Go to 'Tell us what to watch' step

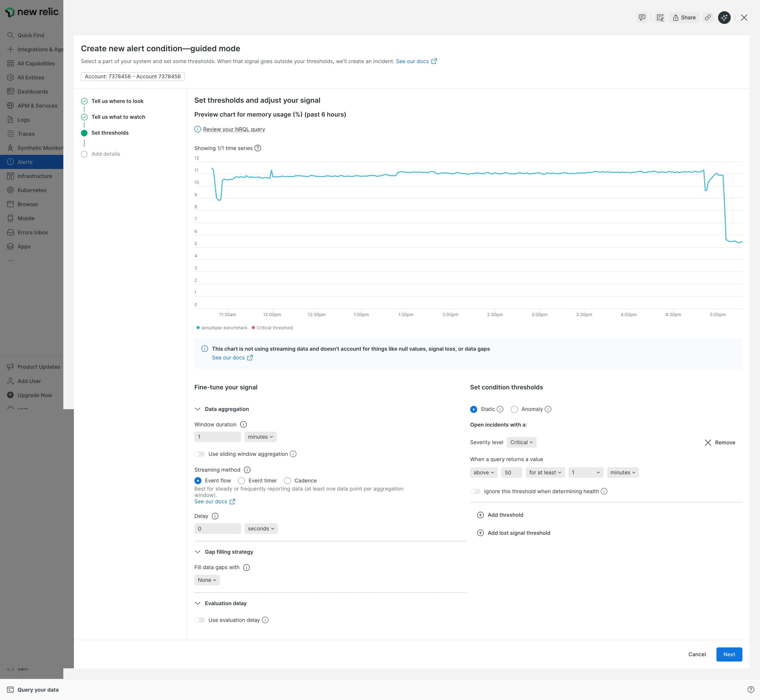[x=118, y=117]
